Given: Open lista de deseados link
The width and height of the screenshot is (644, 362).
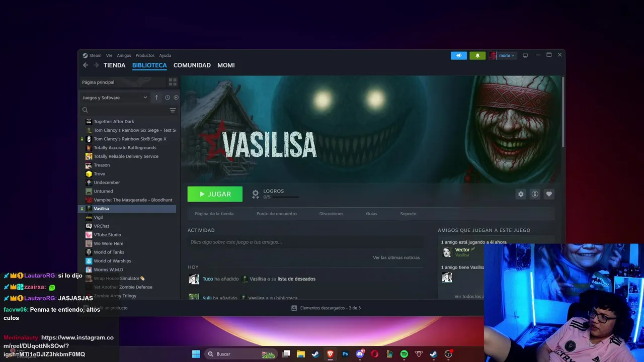Looking at the screenshot, I should (x=296, y=279).
